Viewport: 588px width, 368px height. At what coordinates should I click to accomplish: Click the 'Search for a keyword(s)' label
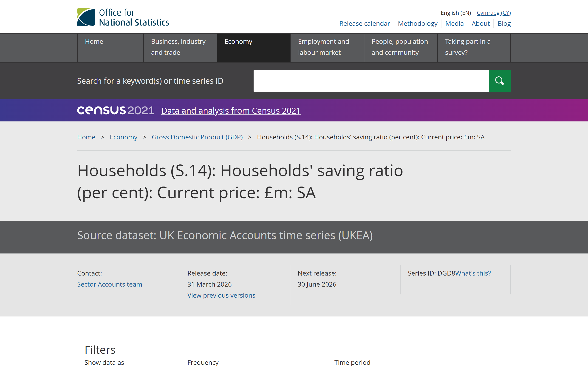point(150,81)
